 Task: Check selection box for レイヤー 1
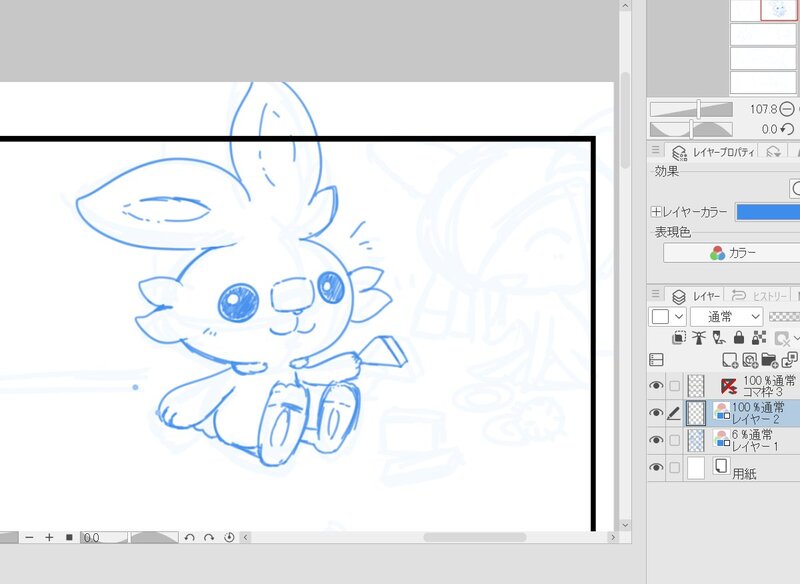click(x=674, y=440)
